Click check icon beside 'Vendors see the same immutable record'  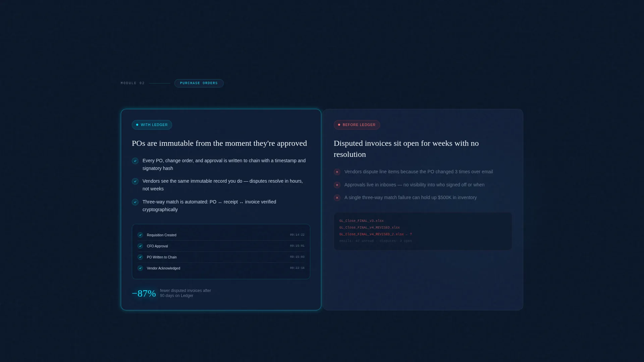135,181
